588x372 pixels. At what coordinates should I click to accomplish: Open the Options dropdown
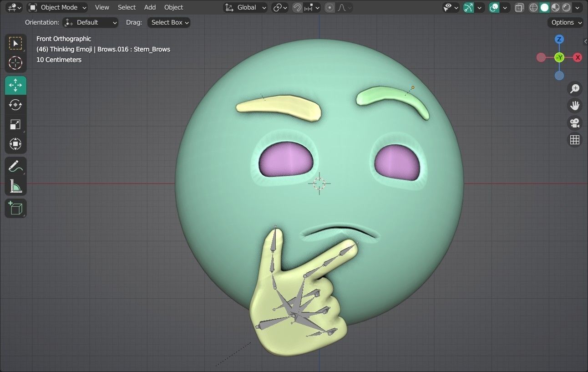tap(565, 22)
